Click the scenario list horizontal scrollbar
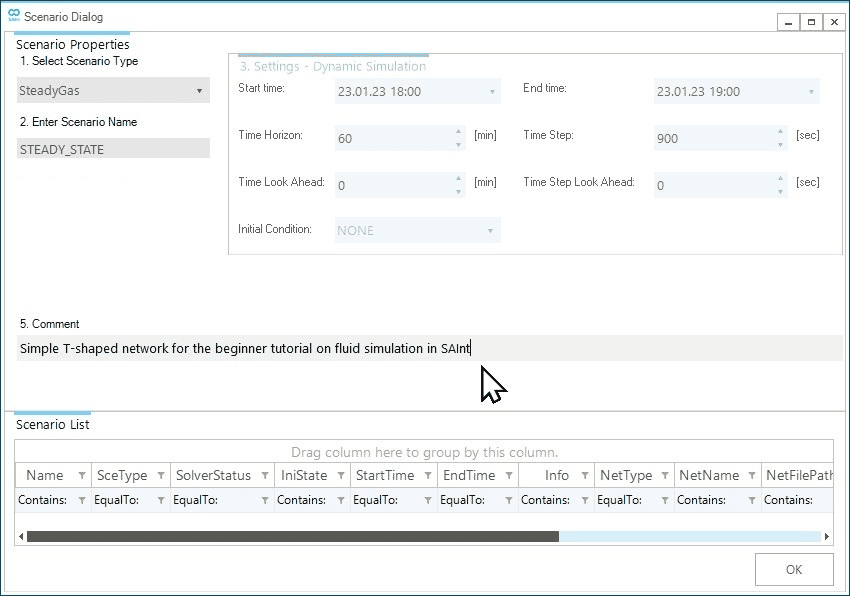 (292, 537)
